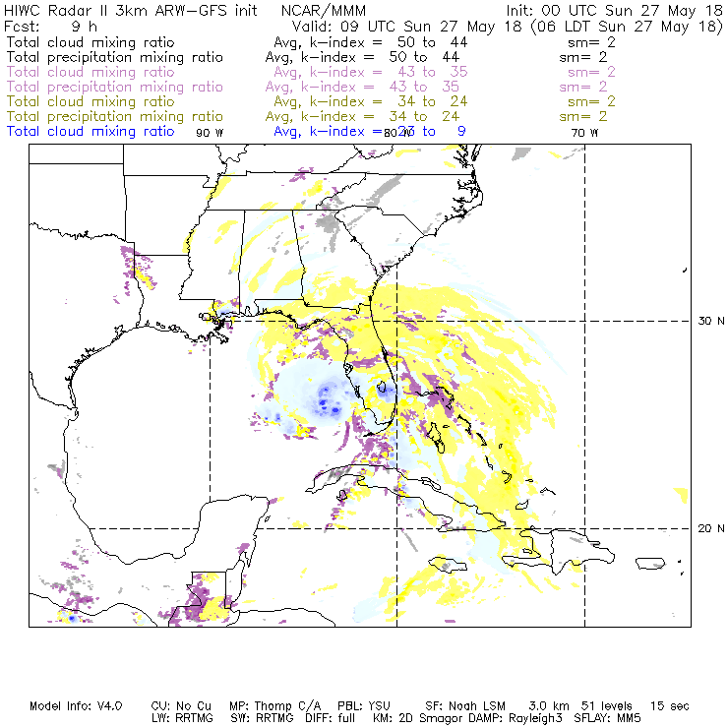Click the purple "sm= 2" on the cloud row
Image resolution: width=728 pixels, height=728 pixels.
[591, 73]
